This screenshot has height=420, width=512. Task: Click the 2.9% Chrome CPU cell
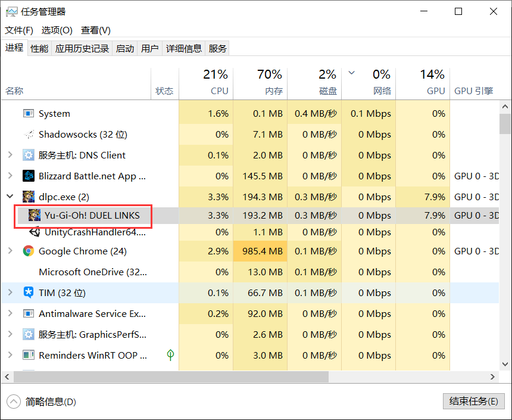[x=206, y=251]
